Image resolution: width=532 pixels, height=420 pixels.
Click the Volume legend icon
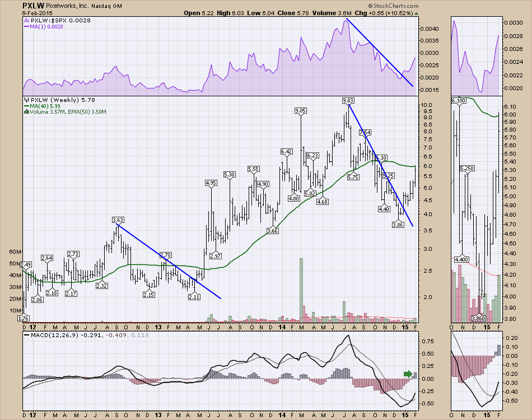pyautogui.click(x=25, y=112)
